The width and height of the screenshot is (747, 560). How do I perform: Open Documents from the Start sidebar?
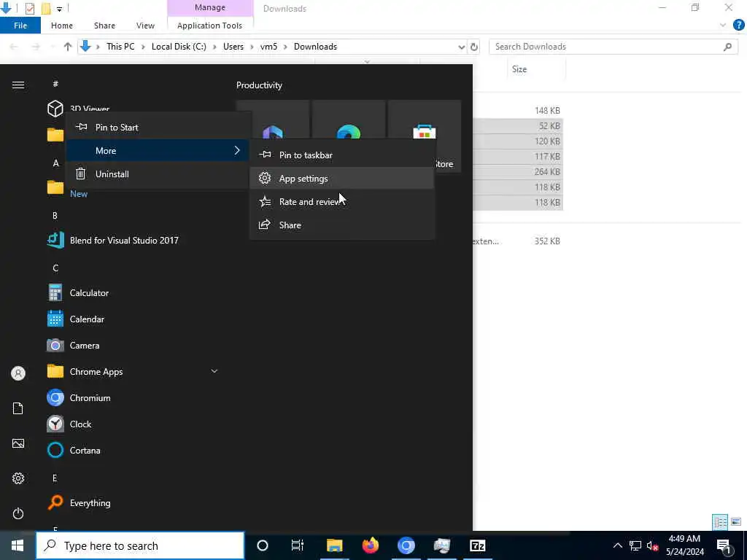click(x=18, y=408)
